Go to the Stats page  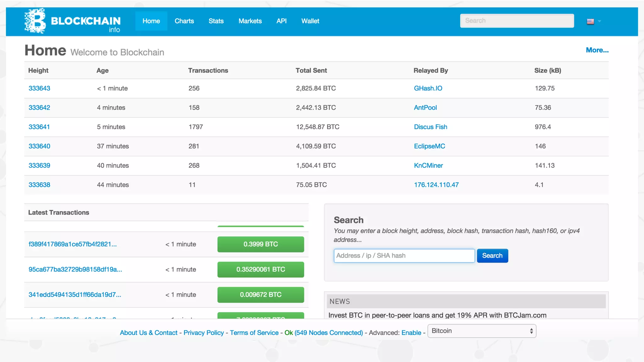(x=216, y=21)
